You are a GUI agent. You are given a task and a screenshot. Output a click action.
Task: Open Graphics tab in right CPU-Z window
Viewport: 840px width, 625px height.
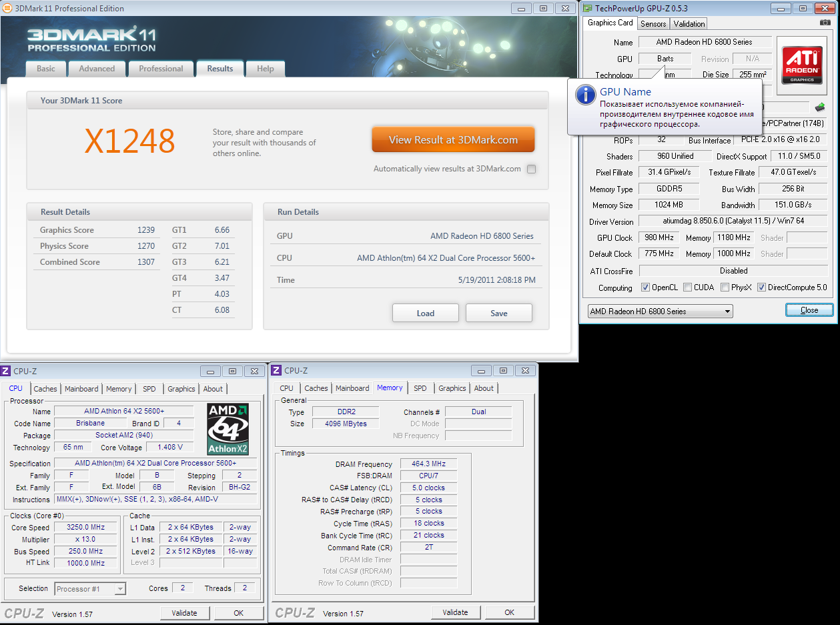point(452,388)
